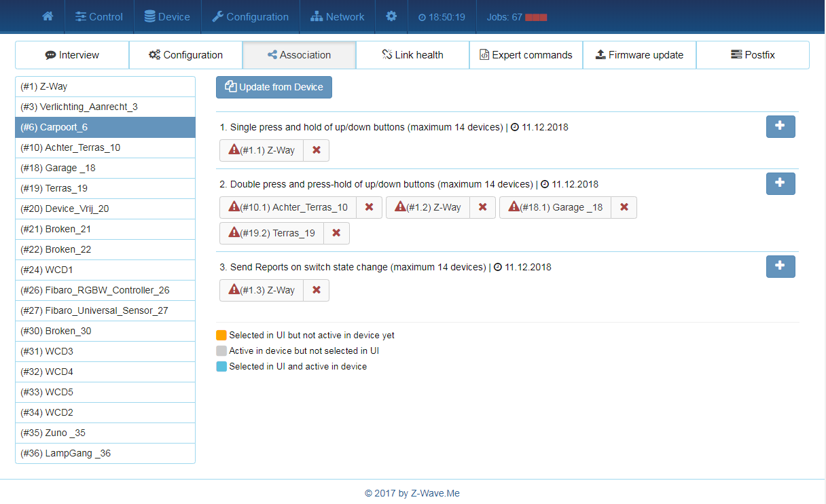Remove Terras_19 association with red X

point(336,233)
